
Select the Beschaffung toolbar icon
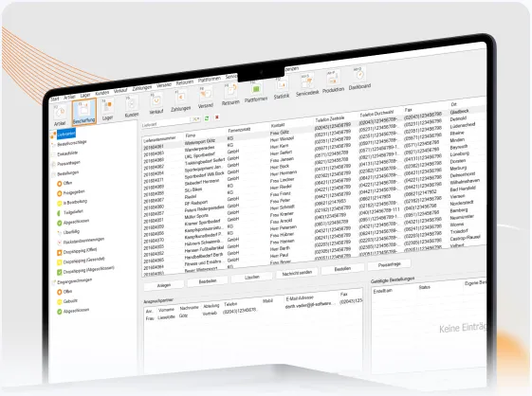pos(83,112)
